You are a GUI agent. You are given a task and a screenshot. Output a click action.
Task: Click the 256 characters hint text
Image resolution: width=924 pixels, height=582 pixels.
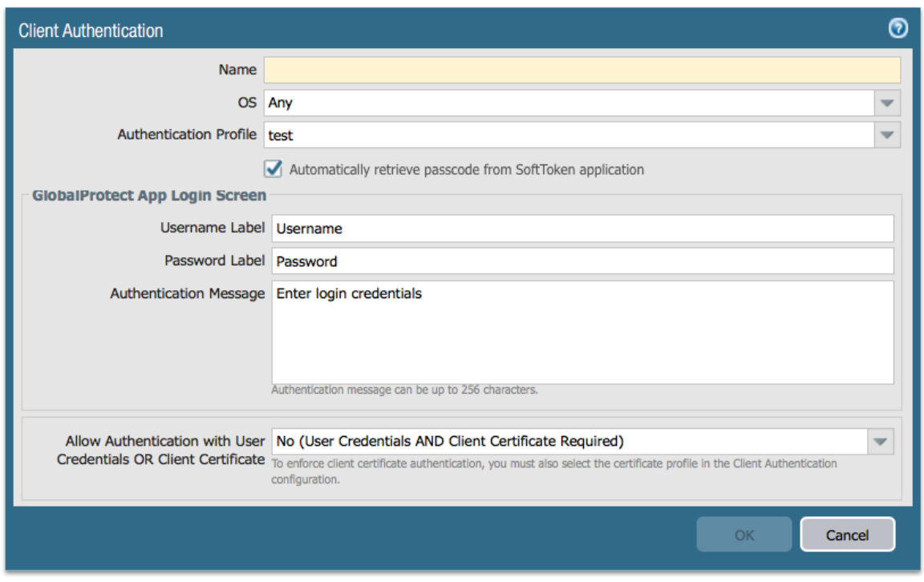(x=404, y=390)
